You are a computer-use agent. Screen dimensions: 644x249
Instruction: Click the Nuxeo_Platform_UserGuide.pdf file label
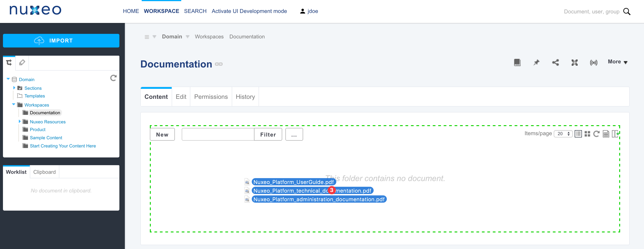click(x=294, y=182)
